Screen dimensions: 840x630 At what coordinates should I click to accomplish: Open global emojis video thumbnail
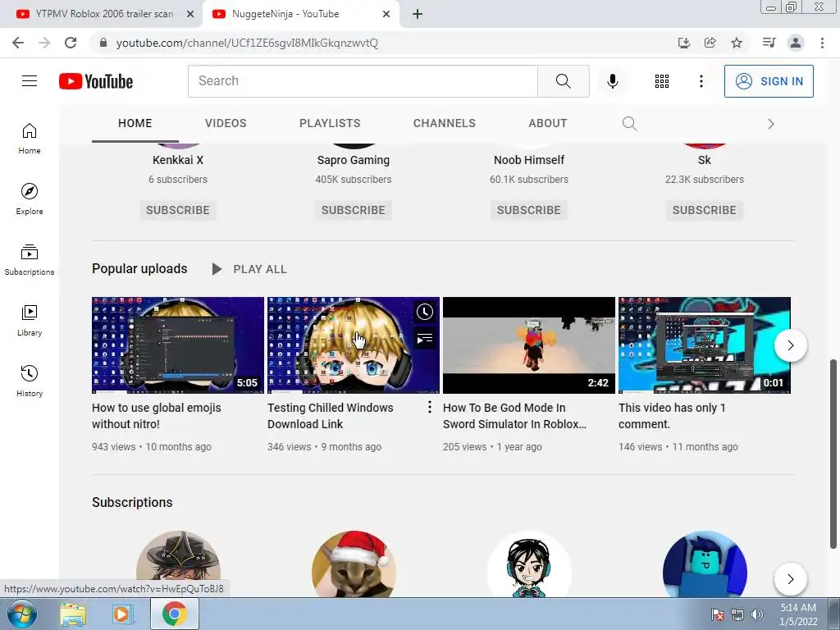[x=178, y=345]
